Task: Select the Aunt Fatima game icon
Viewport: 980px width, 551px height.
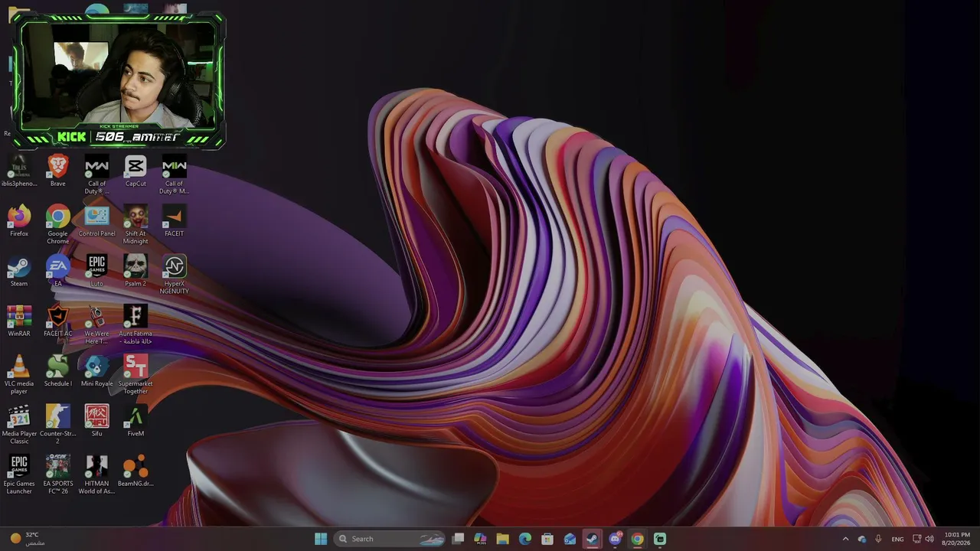Action: coord(136,324)
